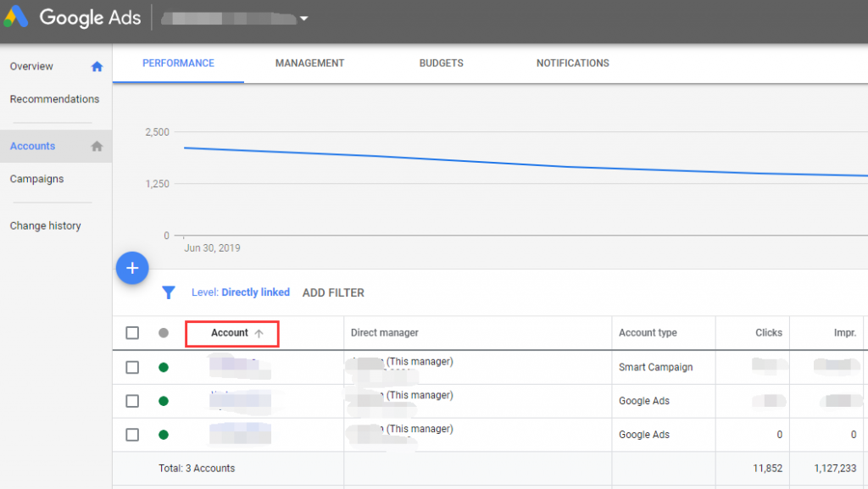The image size is (868, 489).
Task: Click the total impressions value 1,127,233
Action: (835, 468)
